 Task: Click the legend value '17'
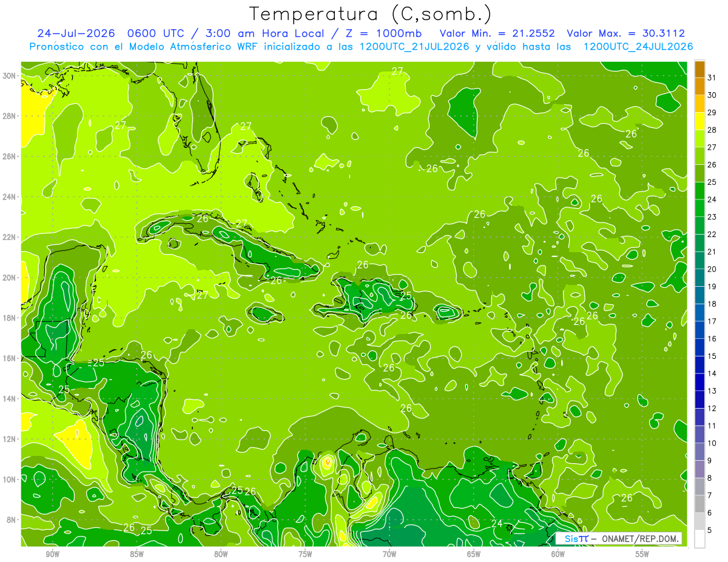(712, 321)
